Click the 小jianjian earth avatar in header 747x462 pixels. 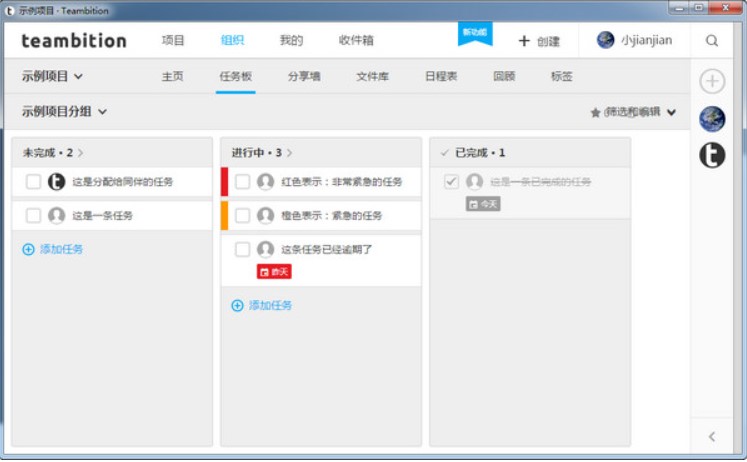coord(606,40)
